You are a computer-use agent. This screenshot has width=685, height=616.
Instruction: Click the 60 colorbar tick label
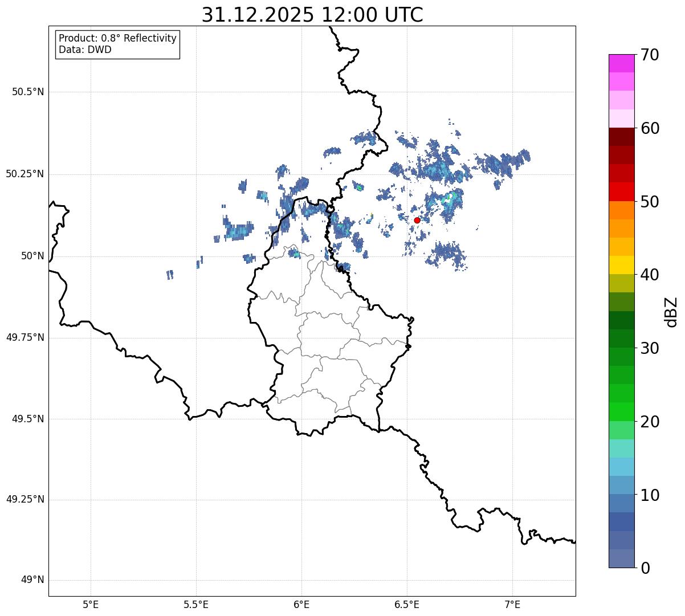pyautogui.click(x=650, y=128)
